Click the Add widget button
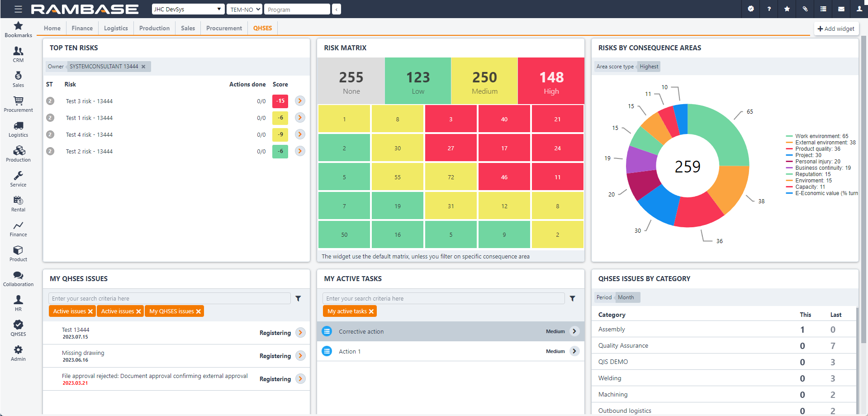 coord(836,29)
